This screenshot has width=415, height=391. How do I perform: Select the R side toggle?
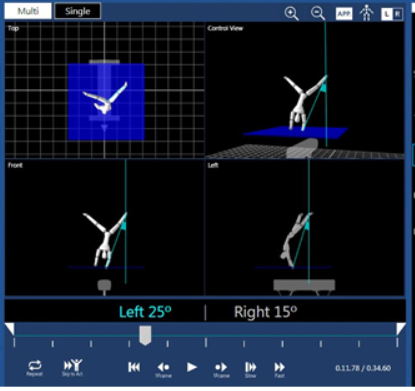pos(397,14)
